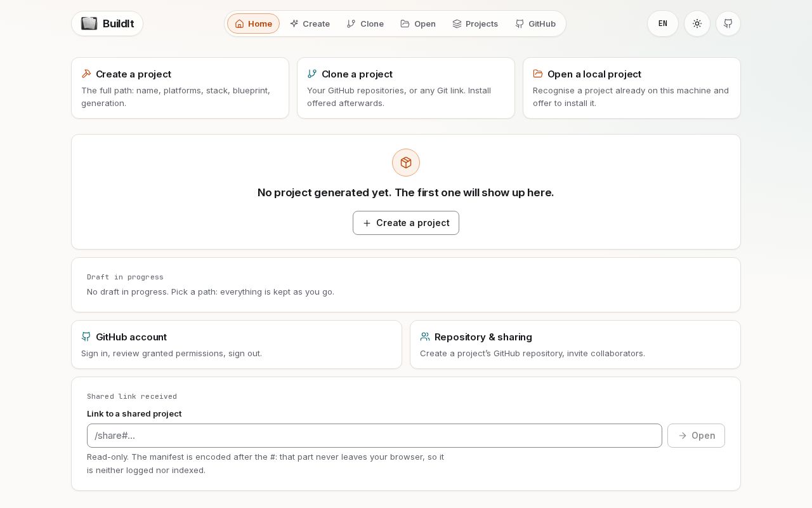Click the branch icon on Clone card
Screen dimensions: 812x508
click(x=312, y=74)
